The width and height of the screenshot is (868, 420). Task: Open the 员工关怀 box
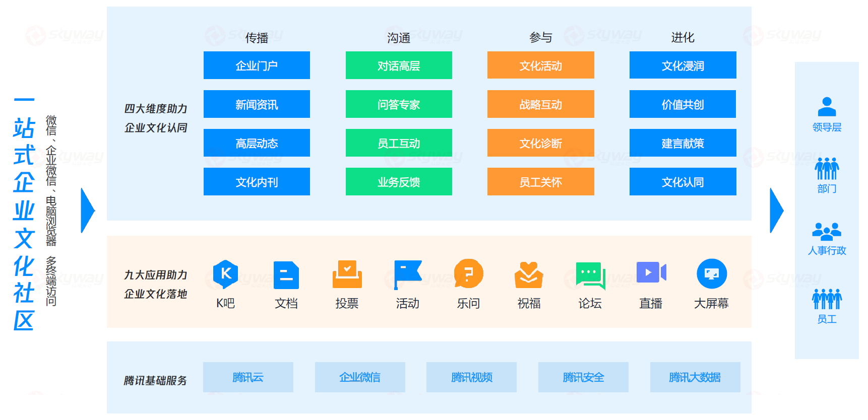pos(541,182)
